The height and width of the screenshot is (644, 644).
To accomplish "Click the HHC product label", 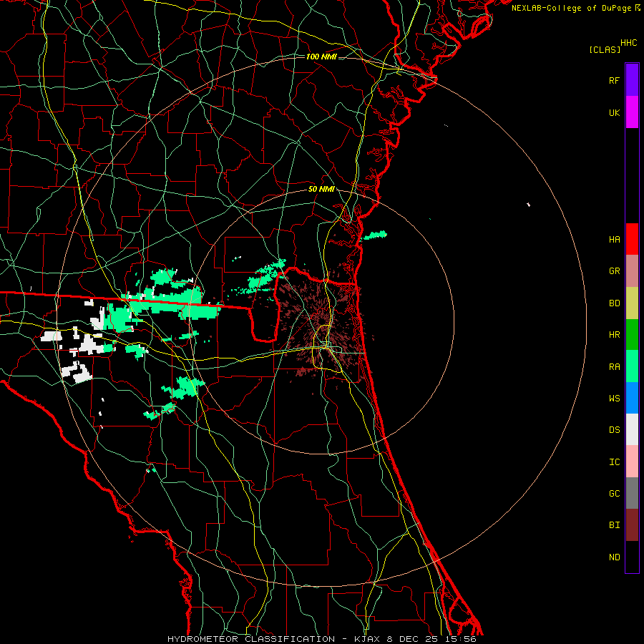I will click(628, 42).
